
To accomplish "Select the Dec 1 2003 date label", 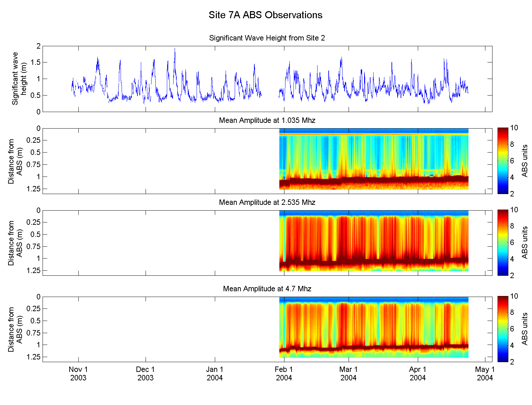I will tap(145, 374).
